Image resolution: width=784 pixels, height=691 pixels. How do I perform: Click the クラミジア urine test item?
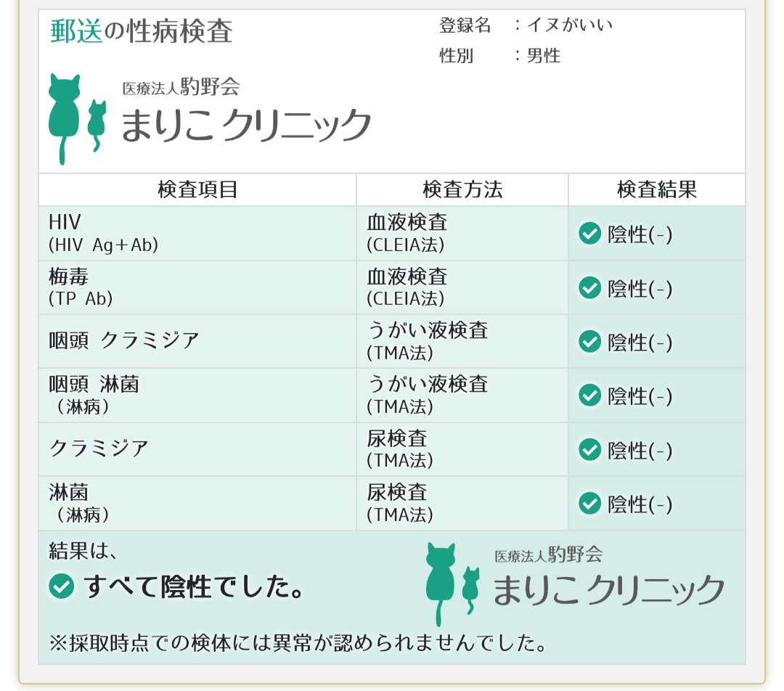(99, 449)
